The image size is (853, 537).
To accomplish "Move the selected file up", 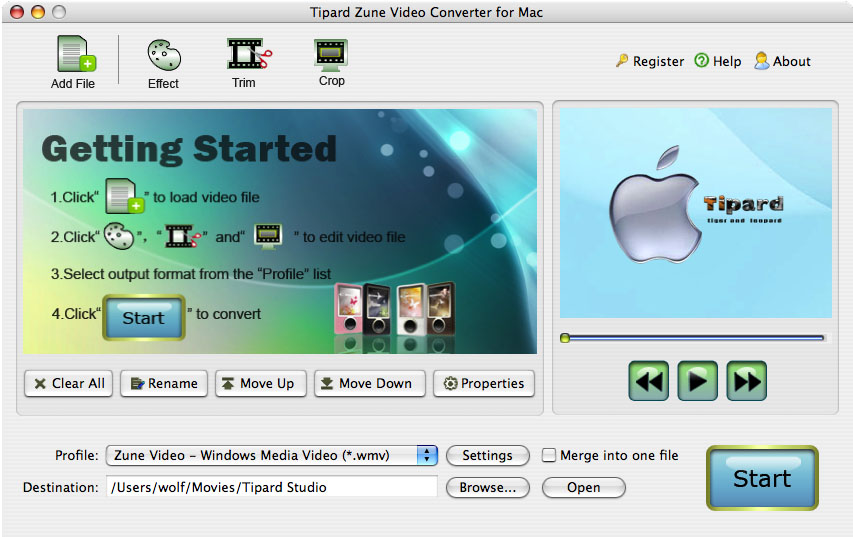I will [260, 383].
